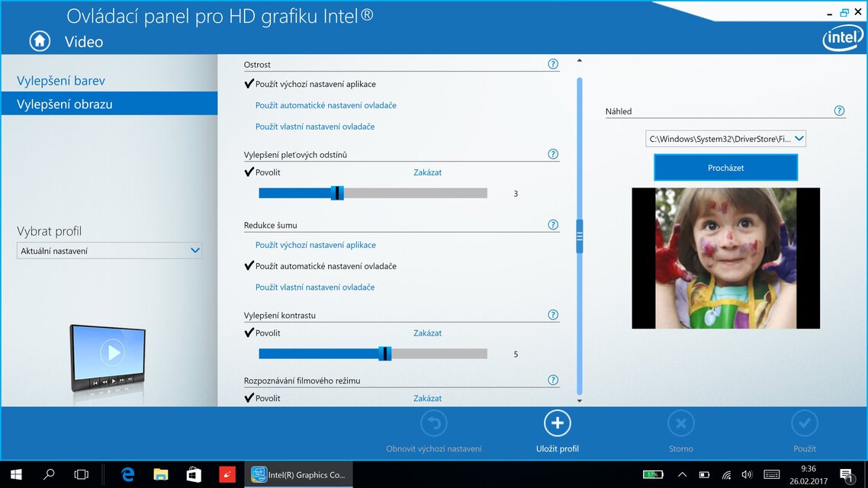Open the help icon next to Ostrost
This screenshot has width=868, height=488.
pyautogui.click(x=552, y=64)
